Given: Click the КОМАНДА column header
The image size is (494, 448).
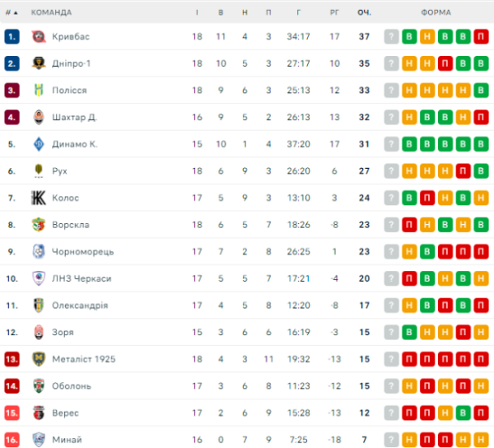Looking at the screenshot, I should pyautogui.click(x=51, y=12).
